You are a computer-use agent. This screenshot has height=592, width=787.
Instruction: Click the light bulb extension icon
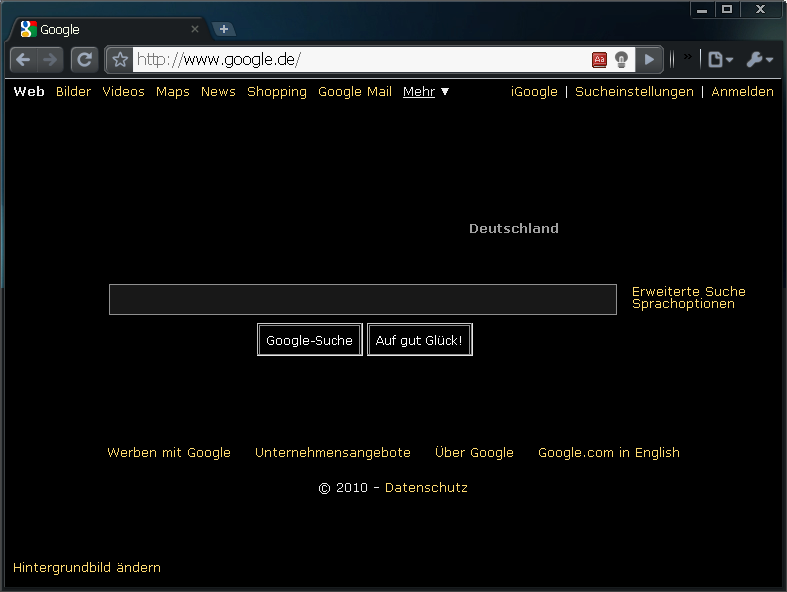(621, 60)
